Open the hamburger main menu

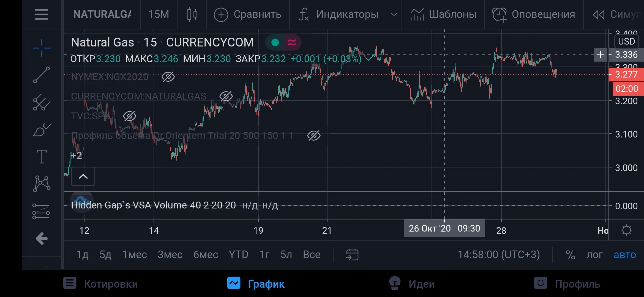[x=42, y=14]
